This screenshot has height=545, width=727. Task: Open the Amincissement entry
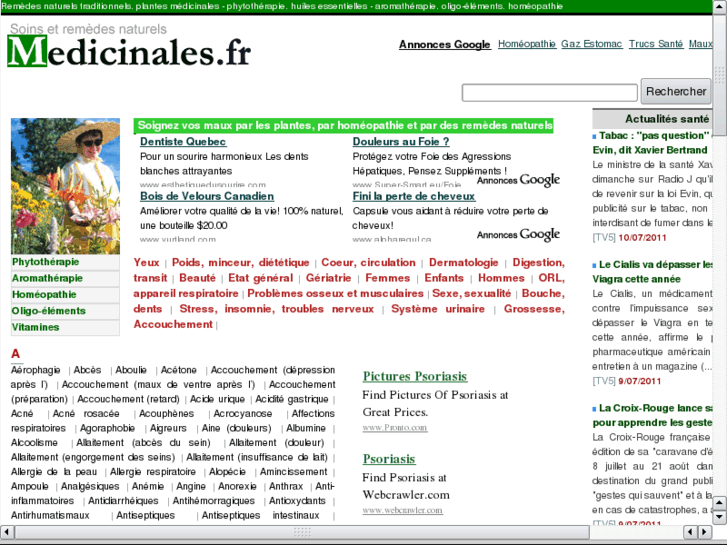(x=293, y=472)
